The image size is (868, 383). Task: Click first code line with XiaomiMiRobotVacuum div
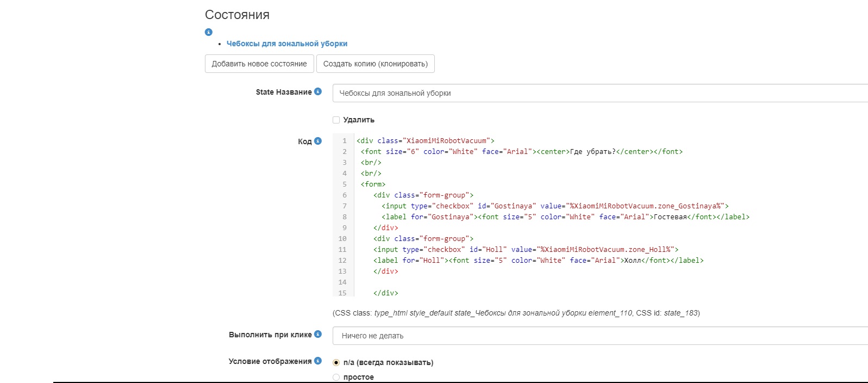point(426,141)
